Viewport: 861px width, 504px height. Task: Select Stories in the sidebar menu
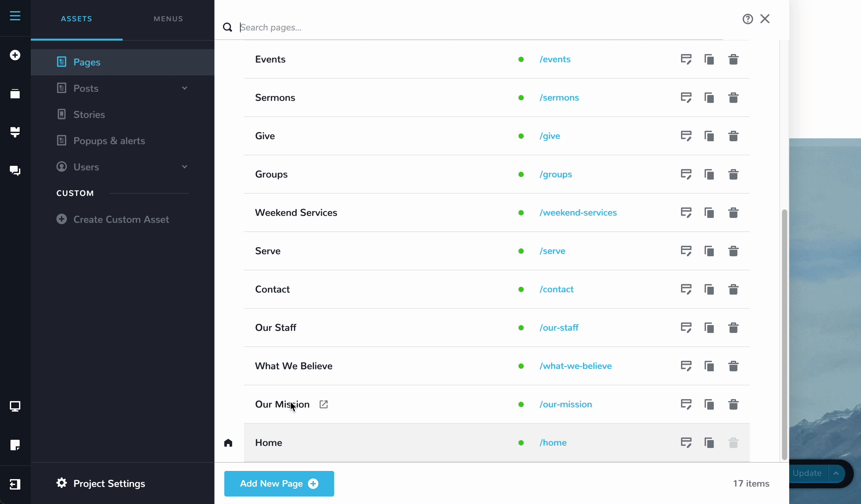(89, 114)
